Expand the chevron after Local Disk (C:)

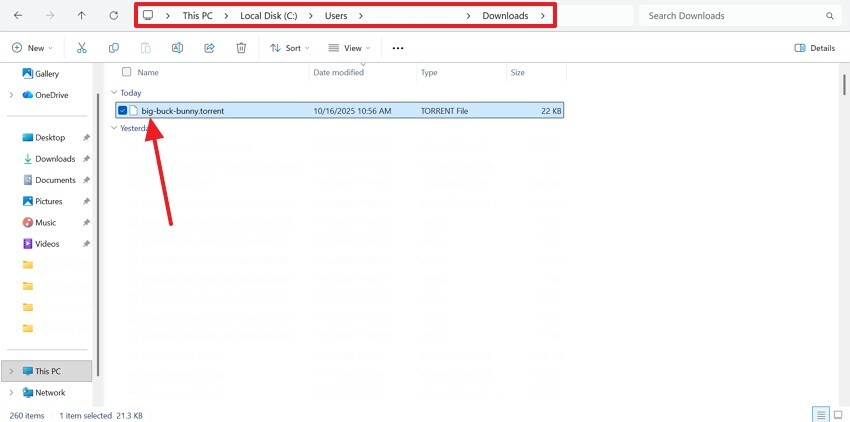(x=311, y=16)
